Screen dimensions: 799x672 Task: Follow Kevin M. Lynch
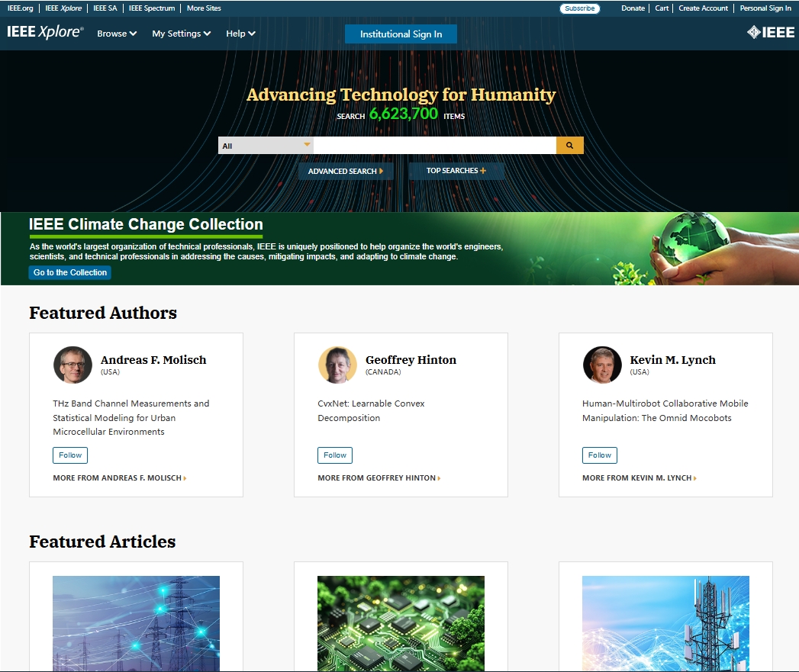coord(600,455)
